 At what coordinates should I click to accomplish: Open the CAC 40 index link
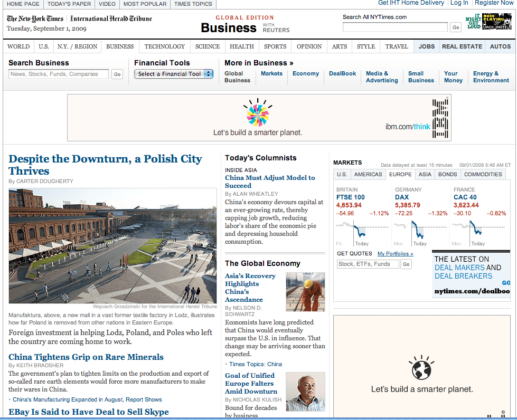465,197
